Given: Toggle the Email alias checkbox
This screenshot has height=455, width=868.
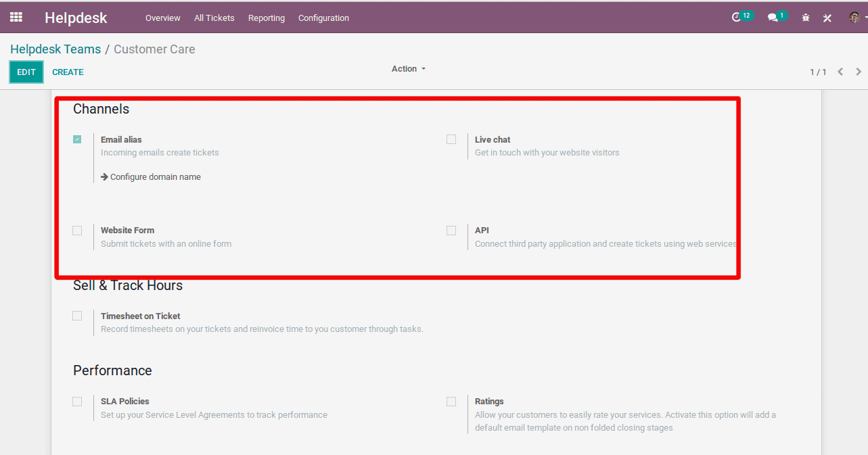Looking at the screenshot, I should click(x=77, y=139).
